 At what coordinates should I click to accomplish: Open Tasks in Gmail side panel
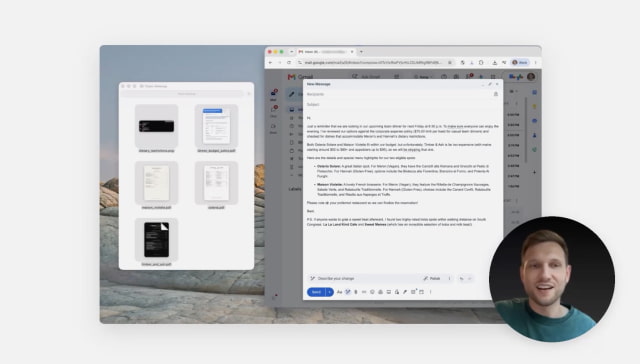click(535, 121)
